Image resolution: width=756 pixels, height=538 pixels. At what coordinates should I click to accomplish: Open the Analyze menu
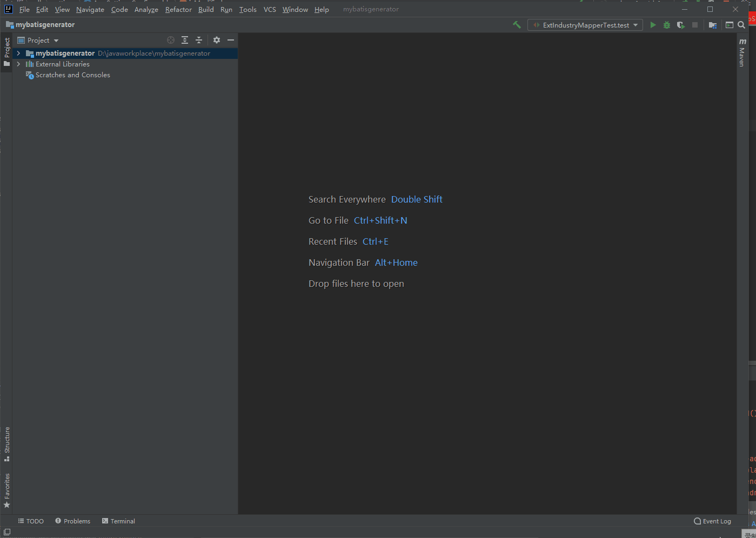pos(146,10)
